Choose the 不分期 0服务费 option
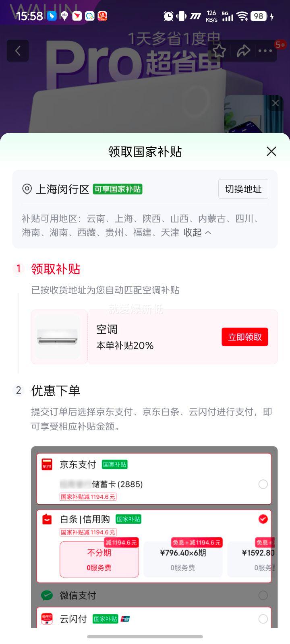This screenshot has width=290, height=644. pos(99,559)
